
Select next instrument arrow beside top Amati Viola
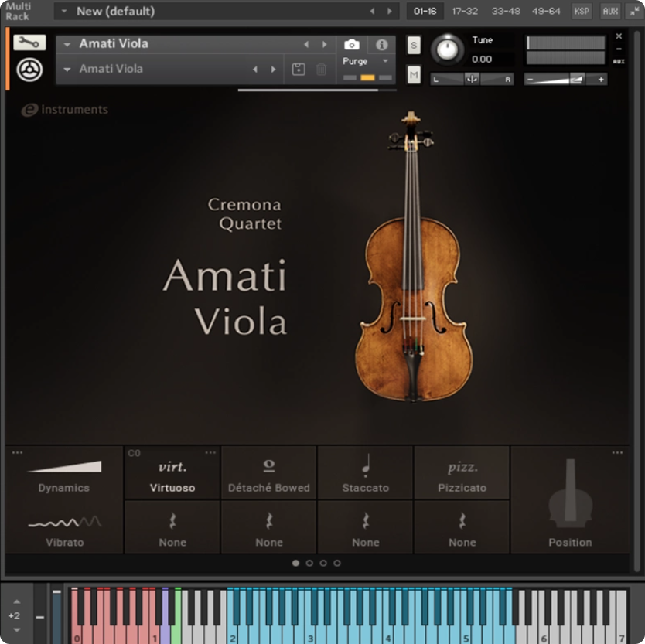point(325,44)
